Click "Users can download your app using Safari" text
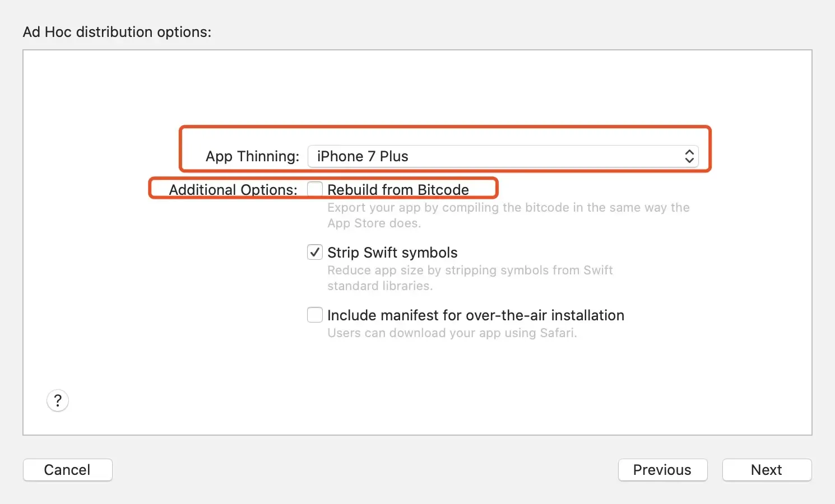 [452, 333]
